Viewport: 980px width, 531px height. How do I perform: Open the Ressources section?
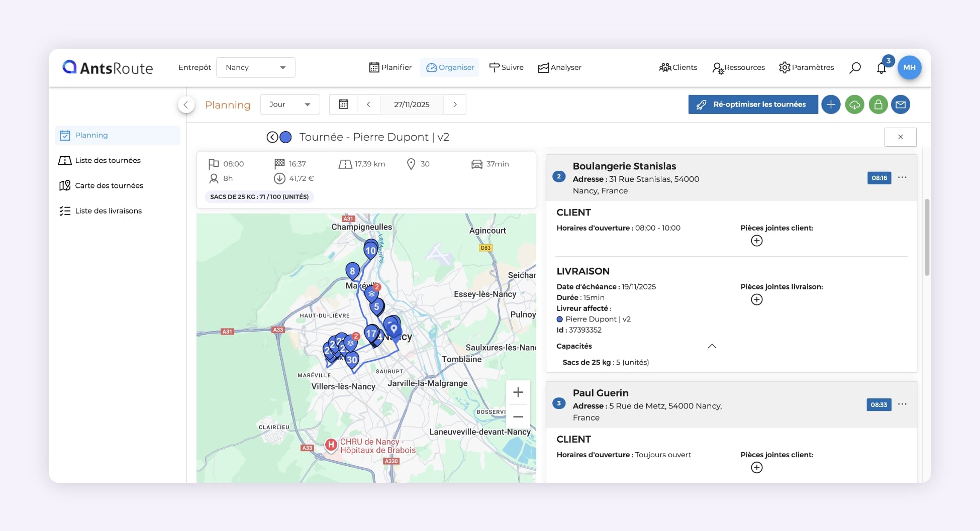tap(738, 67)
